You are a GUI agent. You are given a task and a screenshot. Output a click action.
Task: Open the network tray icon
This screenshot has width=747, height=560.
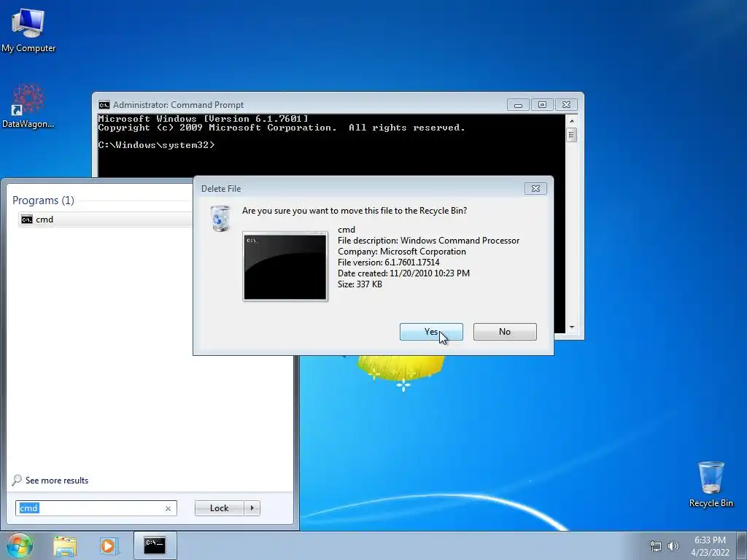656,546
